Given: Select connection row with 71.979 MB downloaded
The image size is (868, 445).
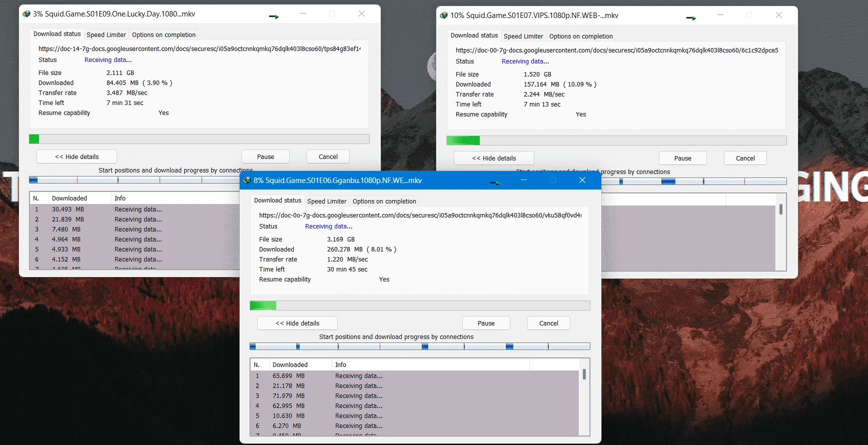Looking at the screenshot, I should pos(415,395).
